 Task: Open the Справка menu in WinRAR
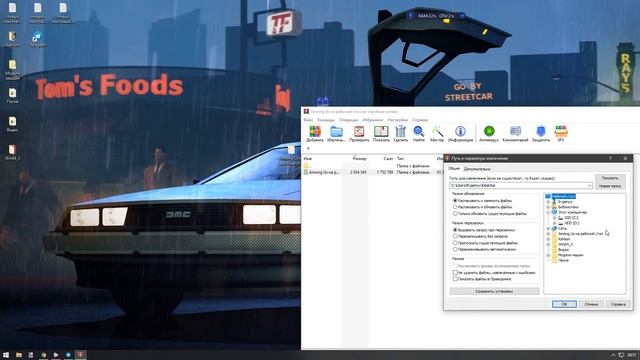click(x=420, y=120)
